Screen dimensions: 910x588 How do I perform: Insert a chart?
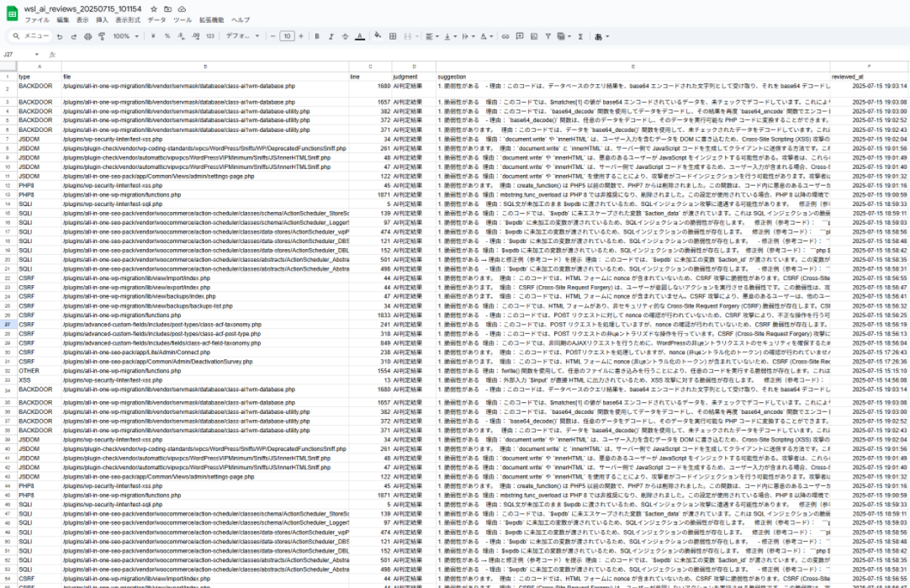click(x=534, y=36)
